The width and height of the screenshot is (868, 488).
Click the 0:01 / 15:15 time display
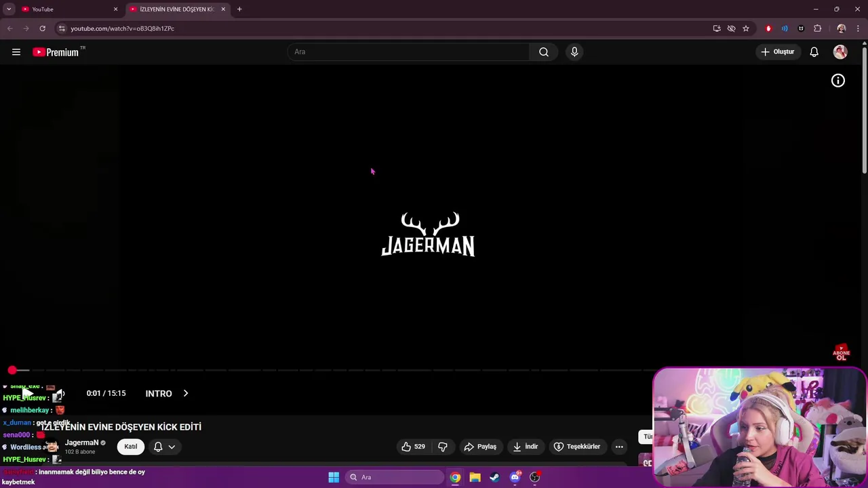[106, 393]
